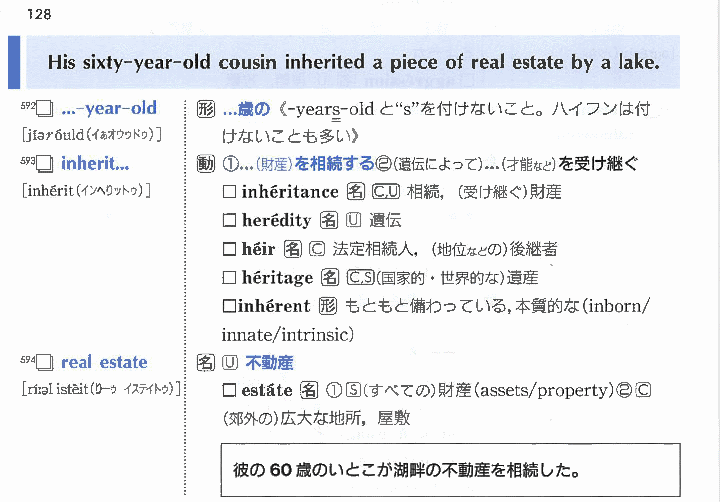Check the box for entry 592 …-year-old
The width and height of the screenshot is (720, 502).
[x=44, y=109]
